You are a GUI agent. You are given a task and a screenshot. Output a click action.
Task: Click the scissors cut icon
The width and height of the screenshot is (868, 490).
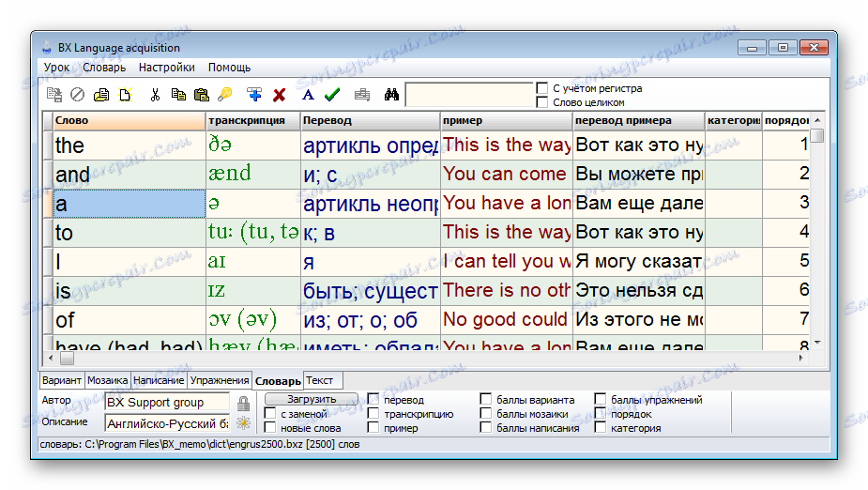coord(155,95)
